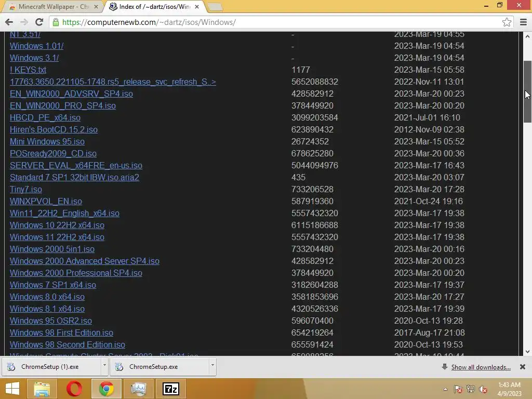
Task: Reload the current page
Action: click(39, 22)
